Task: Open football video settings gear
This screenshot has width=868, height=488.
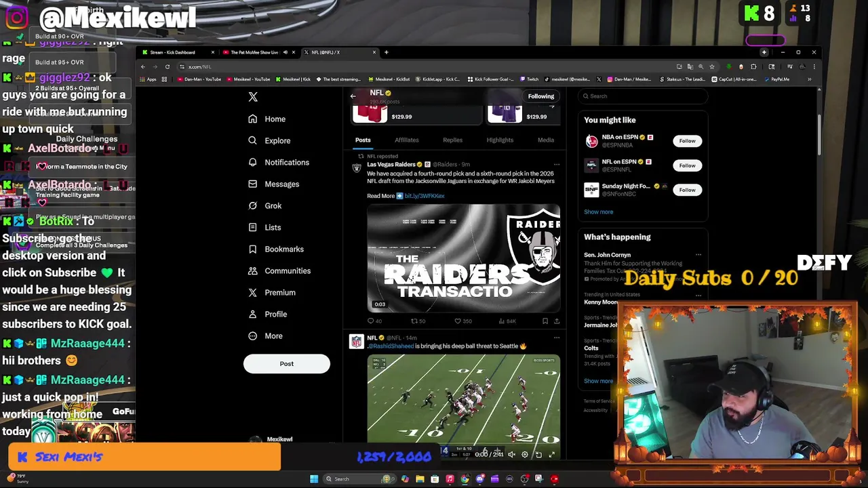Action: click(x=525, y=455)
